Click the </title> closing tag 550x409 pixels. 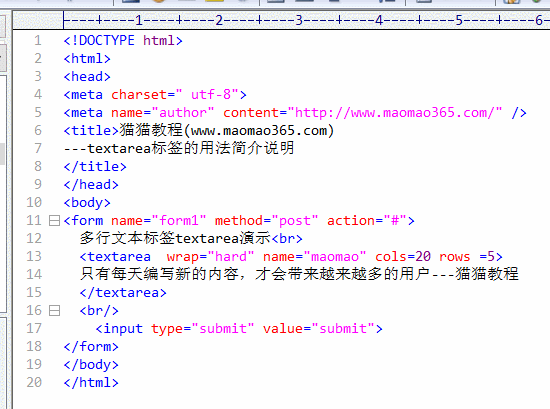(95, 167)
